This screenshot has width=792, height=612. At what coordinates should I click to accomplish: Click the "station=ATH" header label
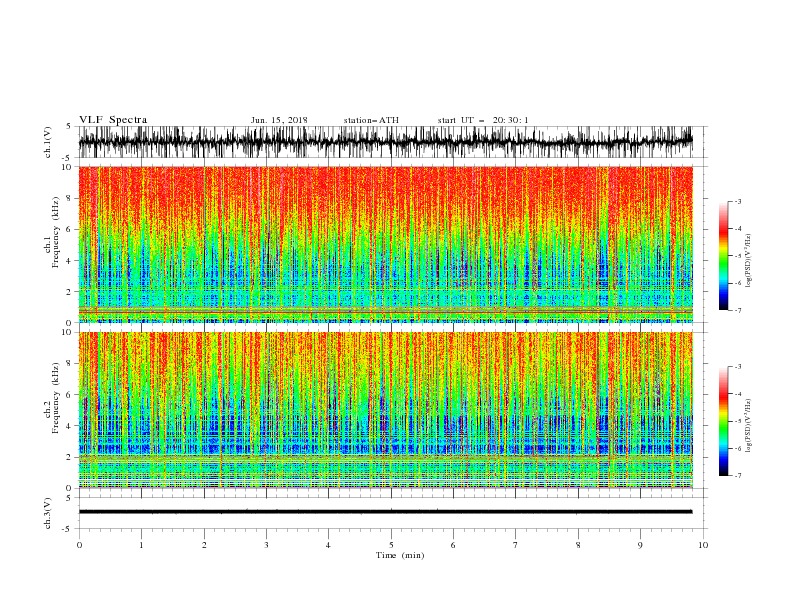pos(371,120)
